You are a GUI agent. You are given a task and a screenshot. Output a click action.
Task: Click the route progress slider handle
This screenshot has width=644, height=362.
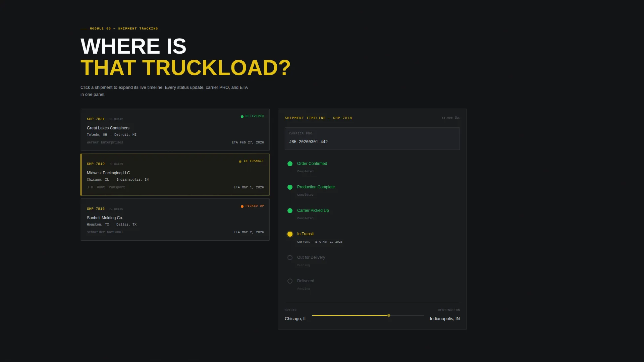[x=389, y=315]
